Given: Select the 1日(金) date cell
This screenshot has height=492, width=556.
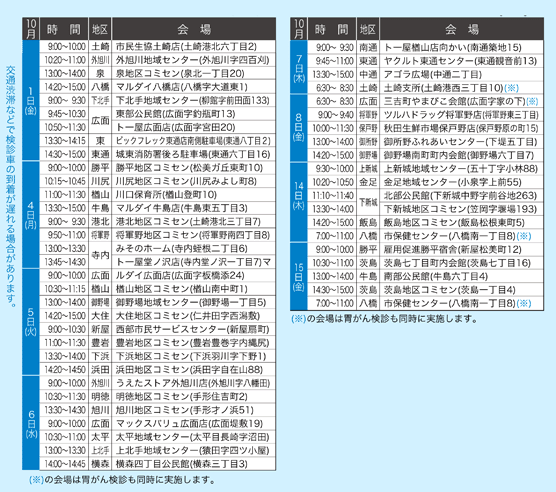Looking at the screenshot, I should click(30, 100).
